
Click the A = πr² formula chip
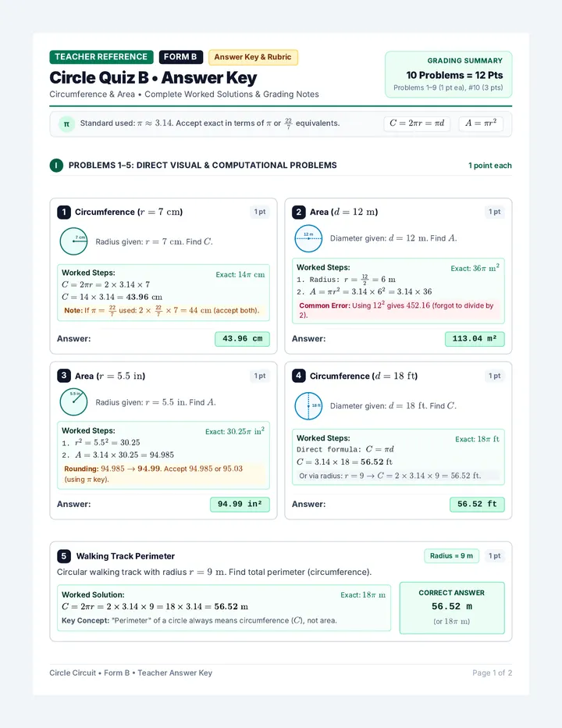pos(481,123)
